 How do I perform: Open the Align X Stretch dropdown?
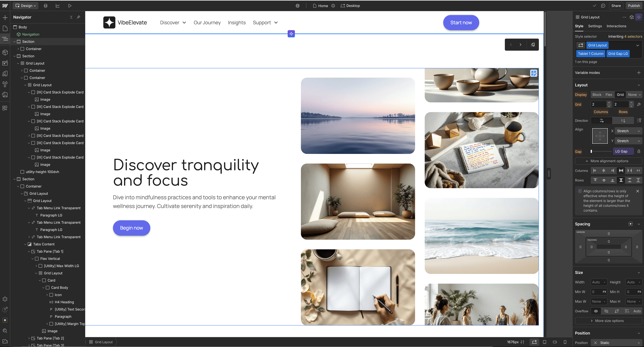628,131
